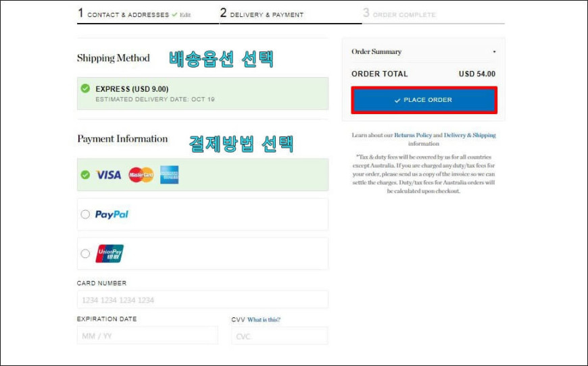The image size is (588, 366).
Task: Click the checkmark icon beside Edit
Action: click(174, 15)
